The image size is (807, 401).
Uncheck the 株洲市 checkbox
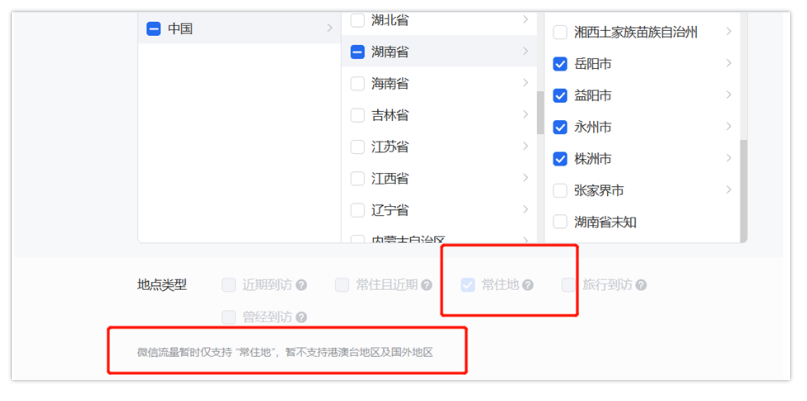[x=560, y=159]
